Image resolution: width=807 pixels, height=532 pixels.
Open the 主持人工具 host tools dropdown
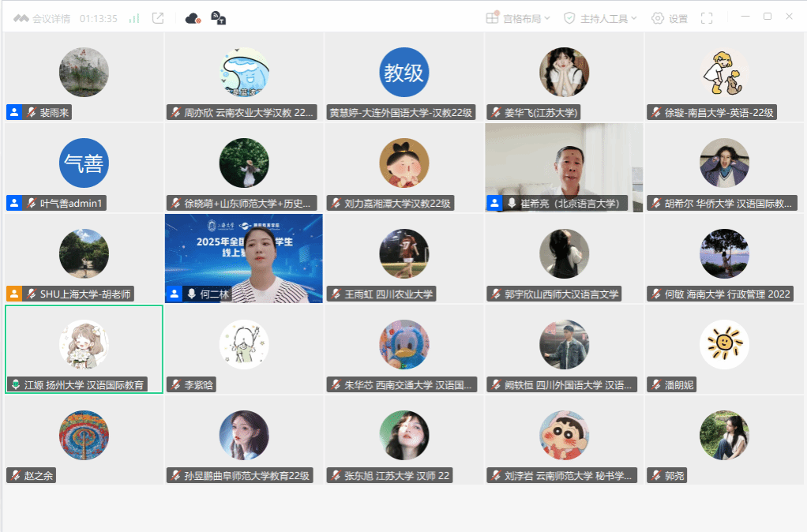[600, 18]
